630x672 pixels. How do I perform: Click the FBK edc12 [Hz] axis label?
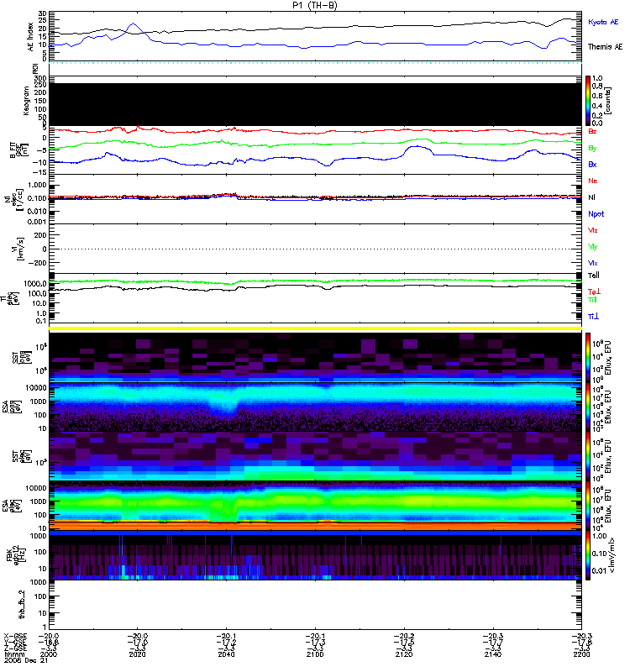point(16,555)
